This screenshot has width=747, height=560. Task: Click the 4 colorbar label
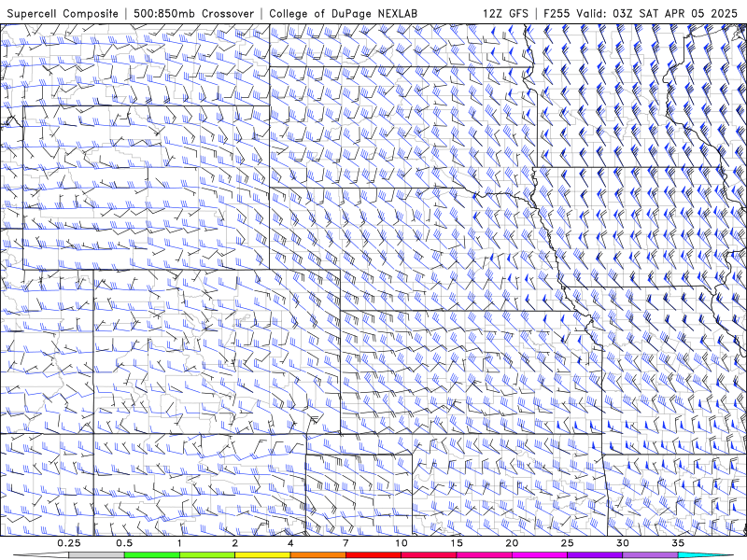290,543
